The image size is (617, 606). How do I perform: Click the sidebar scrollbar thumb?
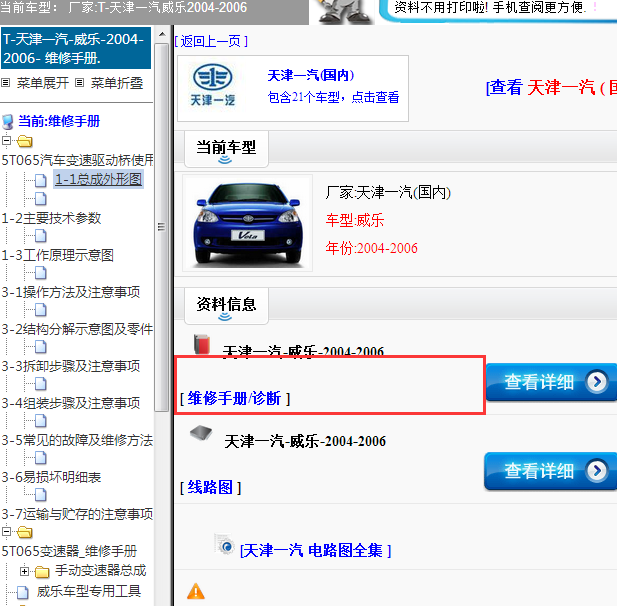tap(161, 227)
